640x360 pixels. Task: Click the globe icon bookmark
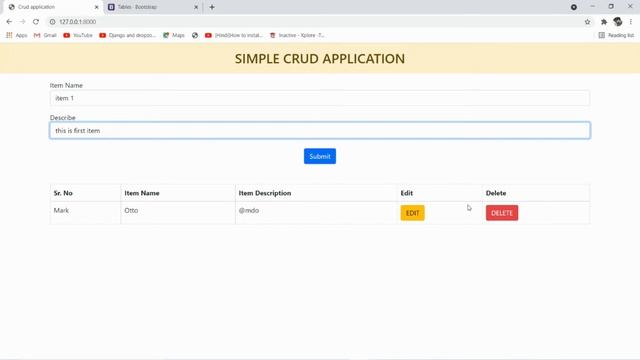(195, 36)
